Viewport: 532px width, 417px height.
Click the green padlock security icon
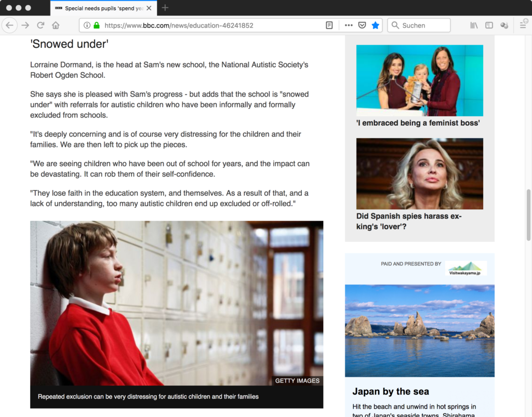[96, 25]
